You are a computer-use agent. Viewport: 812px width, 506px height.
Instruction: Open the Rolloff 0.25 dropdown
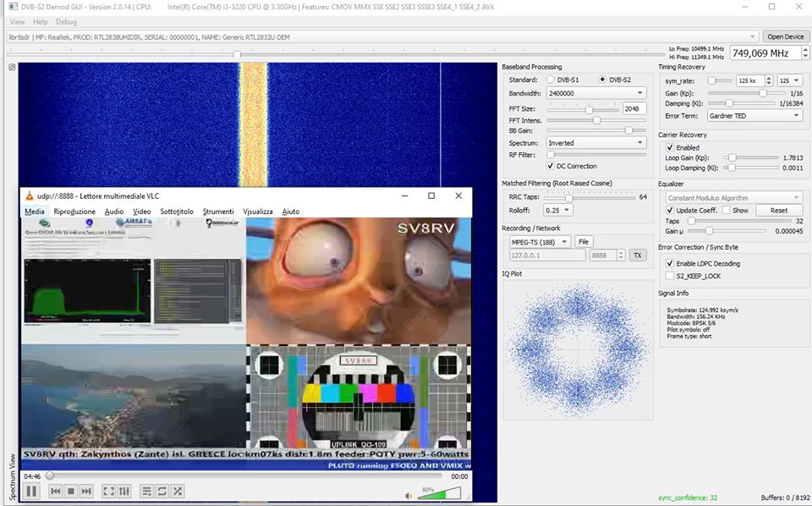point(557,211)
